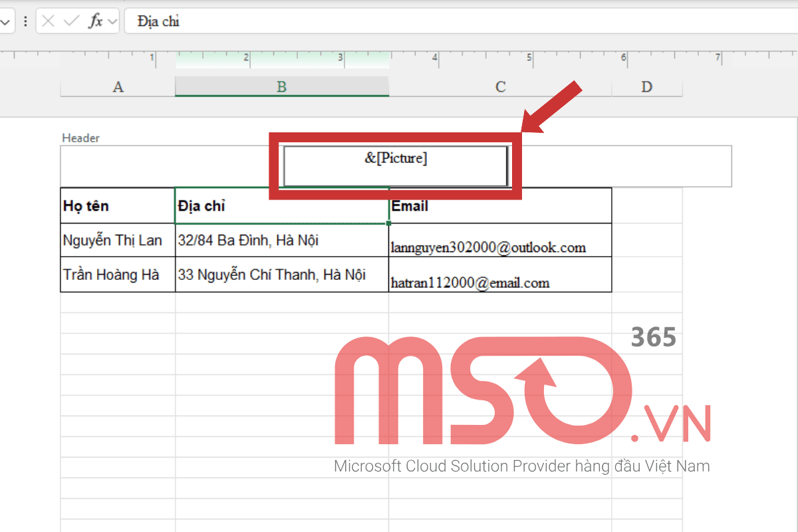798x532 pixels.
Task: Select the cell containing Nguyễn Thị Lan
Action: click(x=117, y=241)
